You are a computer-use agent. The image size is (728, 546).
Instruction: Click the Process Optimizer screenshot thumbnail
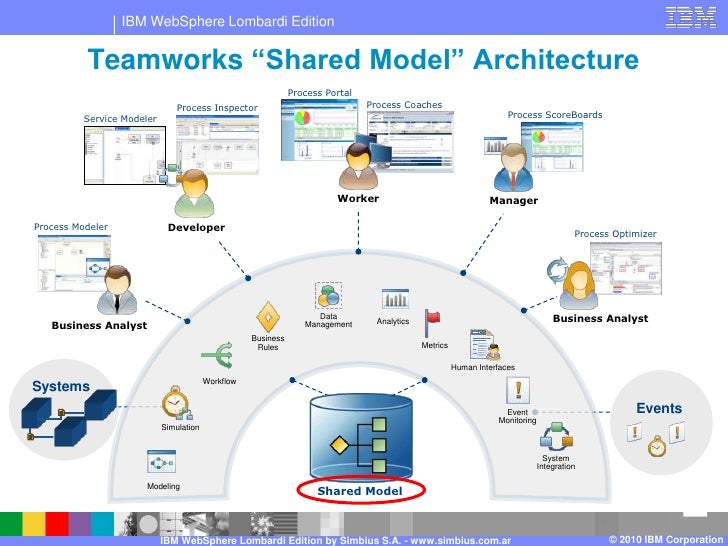click(626, 268)
